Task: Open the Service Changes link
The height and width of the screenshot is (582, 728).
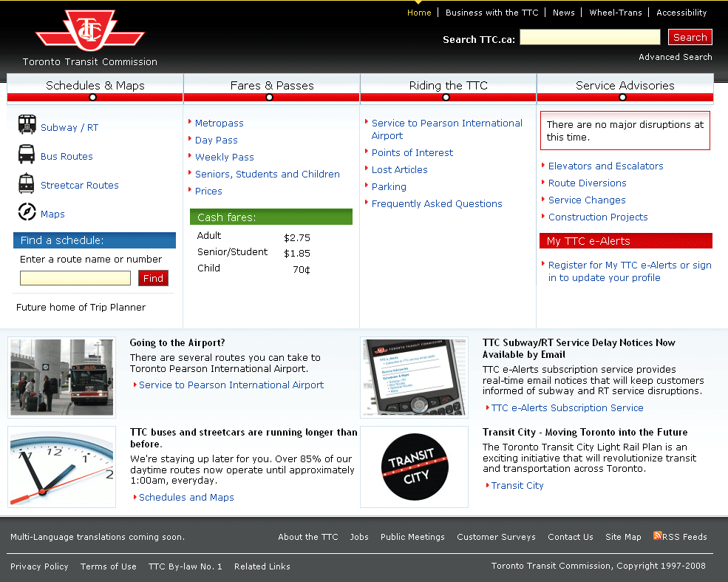Action: coord(587,200)
